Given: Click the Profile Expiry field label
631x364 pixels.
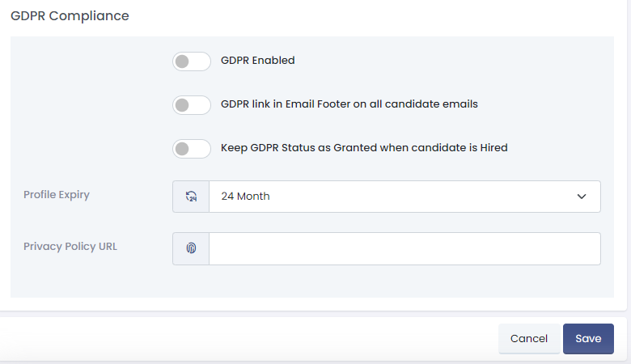Looking at the screenshot, I should click(57, 194).
